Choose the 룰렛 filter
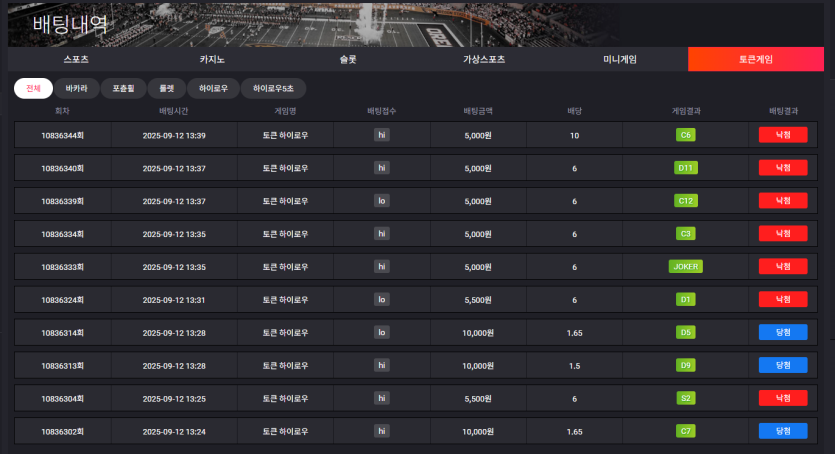The width and height of the screenshot is (835, 454). (166, 88)
